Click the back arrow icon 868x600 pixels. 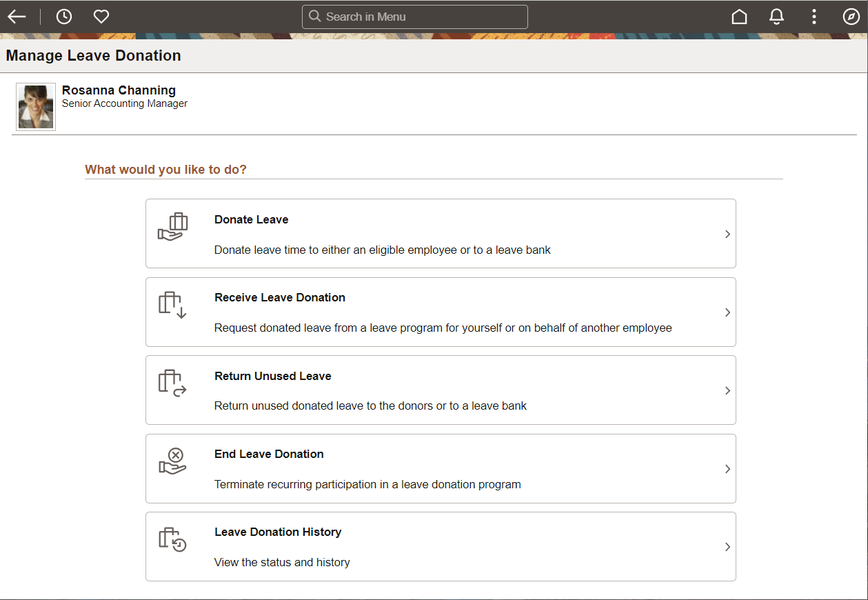pos(17,17)
